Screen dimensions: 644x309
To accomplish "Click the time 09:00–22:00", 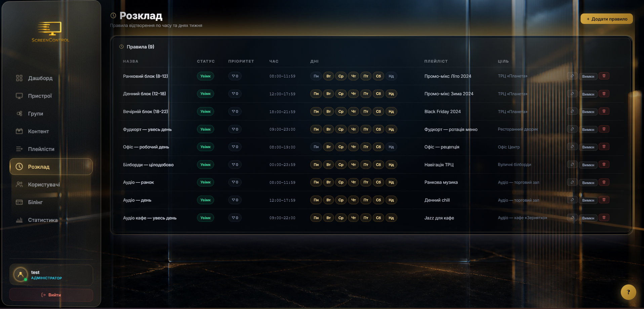I will point(282,218).
